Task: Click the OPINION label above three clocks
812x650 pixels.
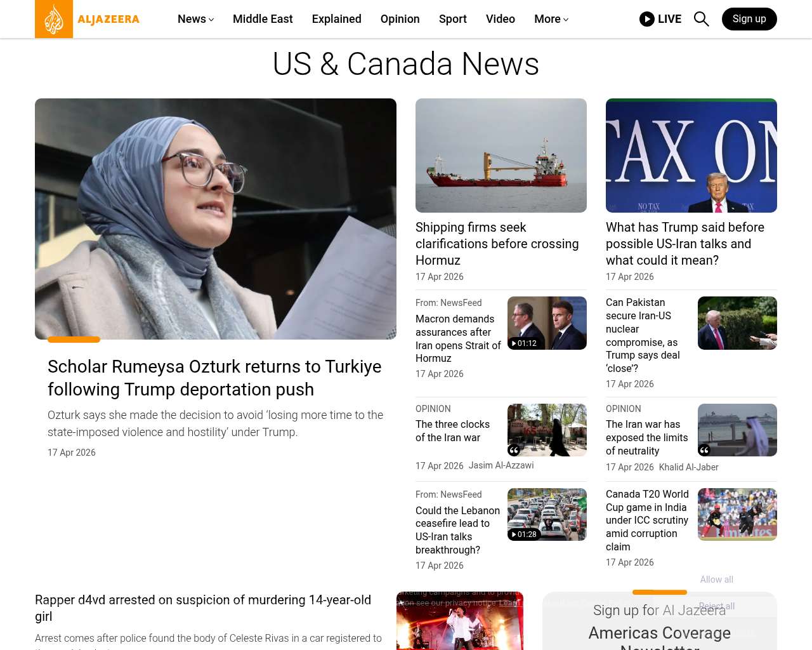Action: coord(433,409)
